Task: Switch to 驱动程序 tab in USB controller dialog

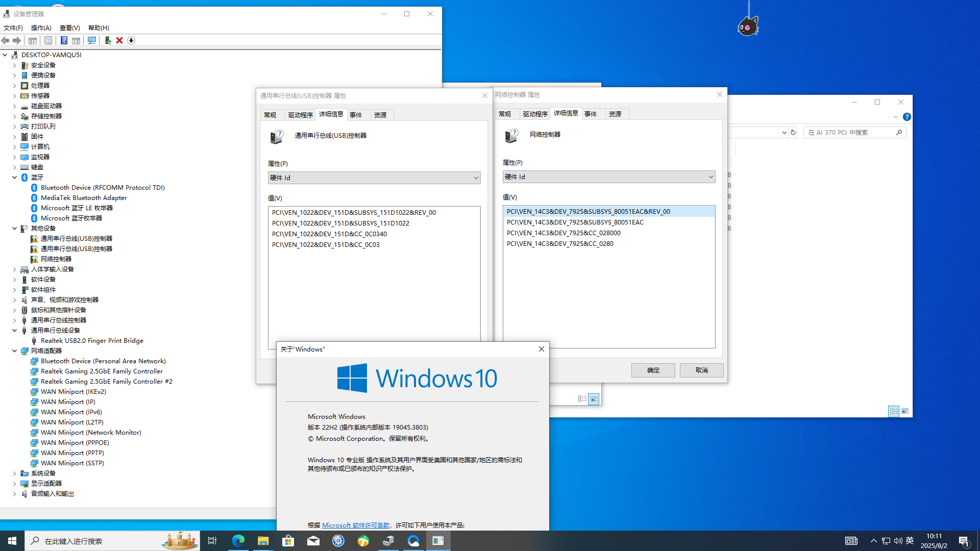Action: click(300, 115)
